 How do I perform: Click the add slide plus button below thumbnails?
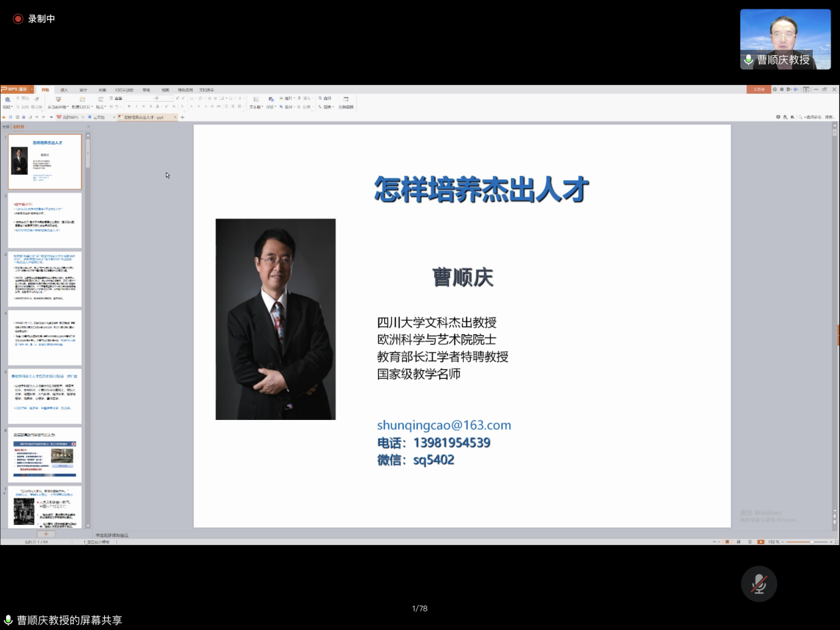pyautogui.click(x=46, y=534)
